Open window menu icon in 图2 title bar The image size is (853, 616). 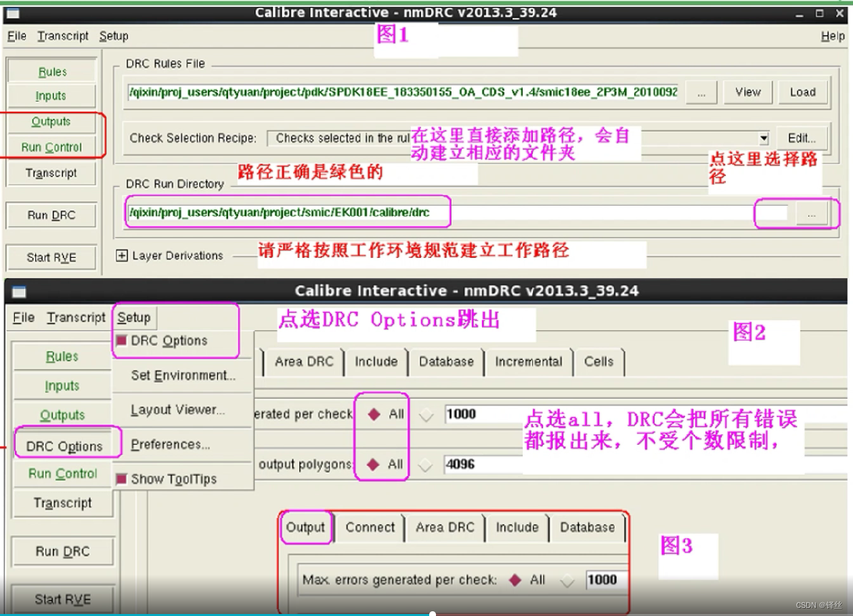tap(19, 292)
